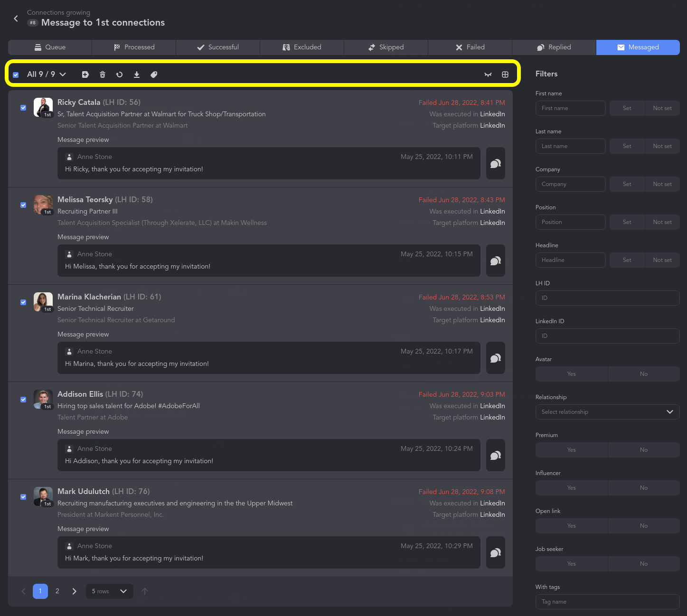This screenshot has width=687, height=616.
Task: Click the hide-details eye icon in toolbar
Action: click(488, 75)
